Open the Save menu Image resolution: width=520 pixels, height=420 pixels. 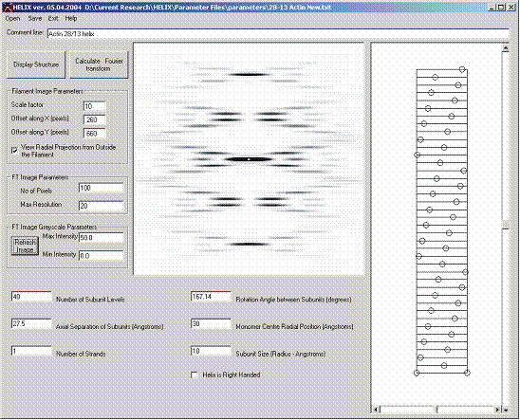34,19
